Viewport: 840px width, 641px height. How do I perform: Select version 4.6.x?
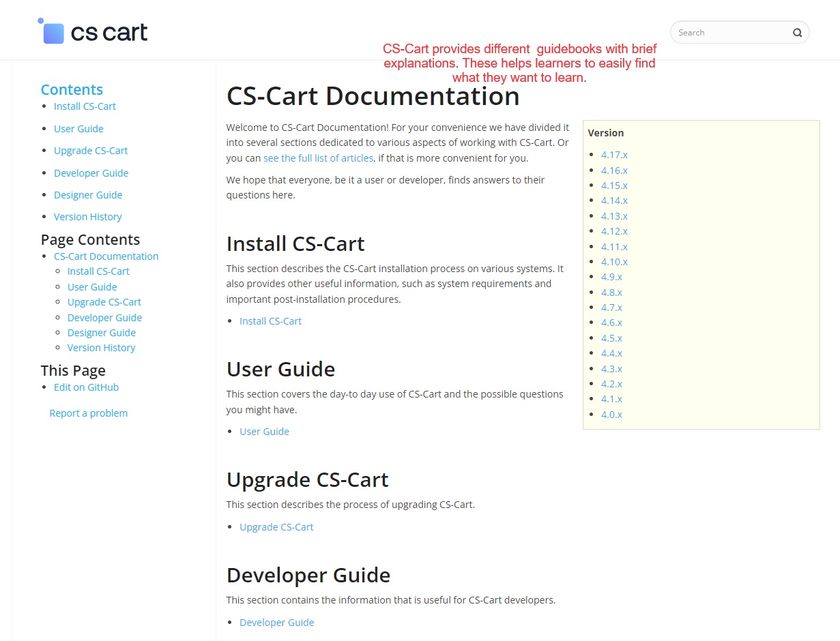coord(611,323)
